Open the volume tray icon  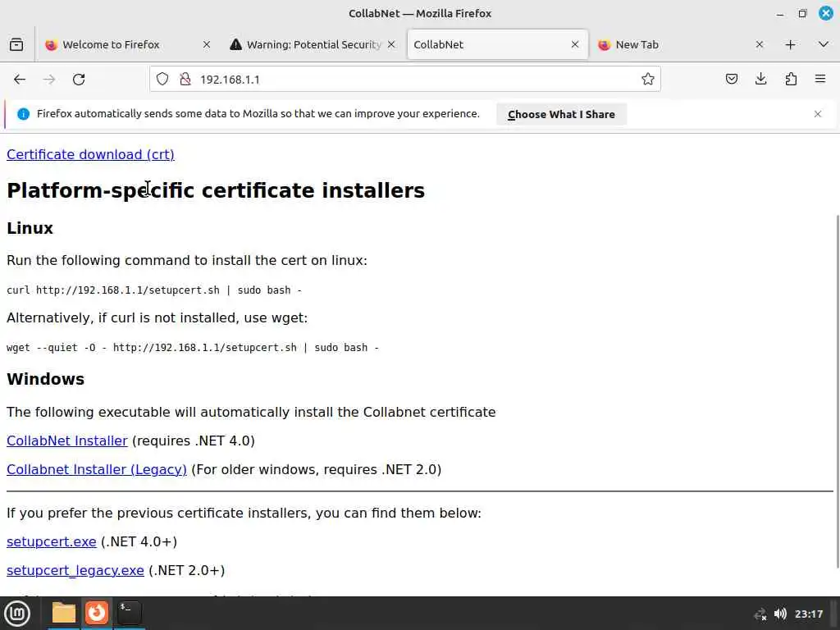[780, 614]
